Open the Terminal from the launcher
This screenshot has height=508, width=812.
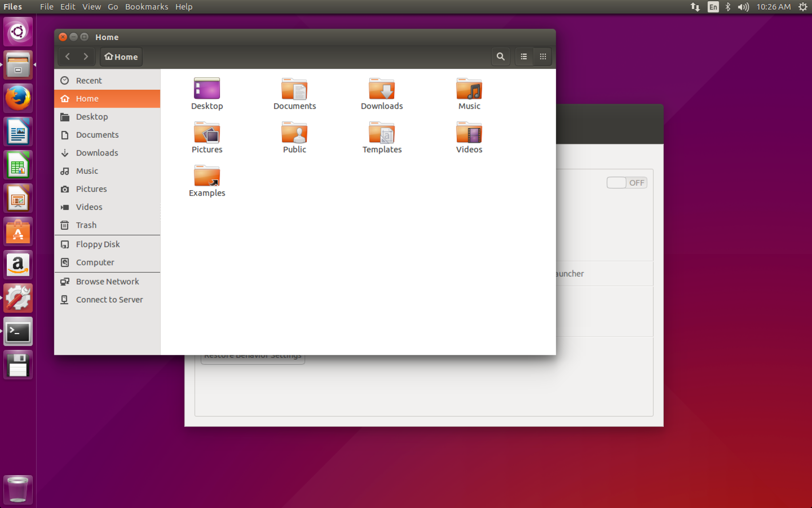pos(18,331)
